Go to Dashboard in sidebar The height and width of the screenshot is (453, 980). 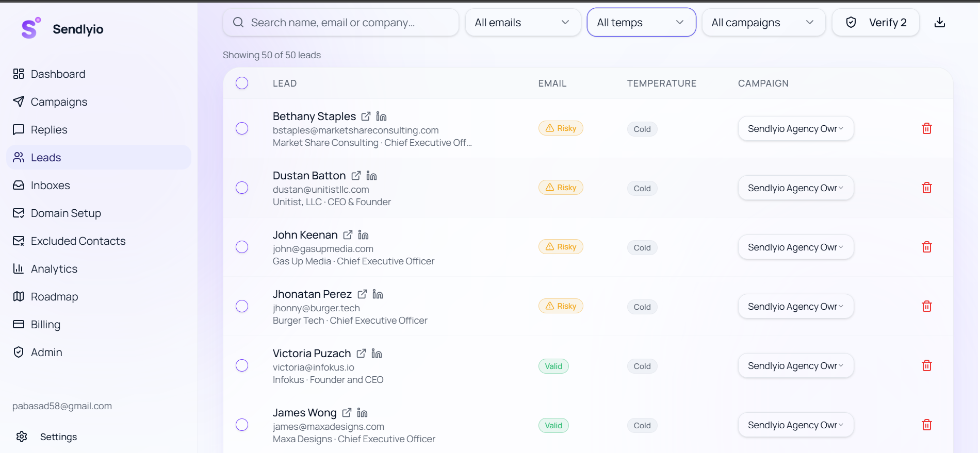point(99,74)
